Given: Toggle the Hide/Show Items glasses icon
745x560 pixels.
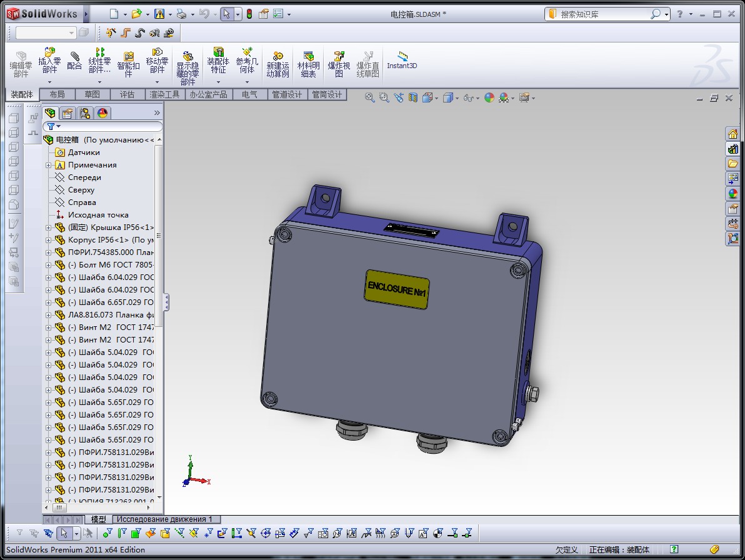Looking at the screenshot, I should [468, 97].
